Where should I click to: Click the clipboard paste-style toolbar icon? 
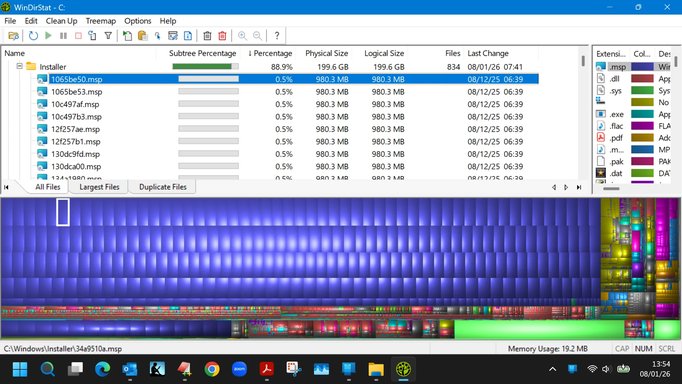pos(142,36)
